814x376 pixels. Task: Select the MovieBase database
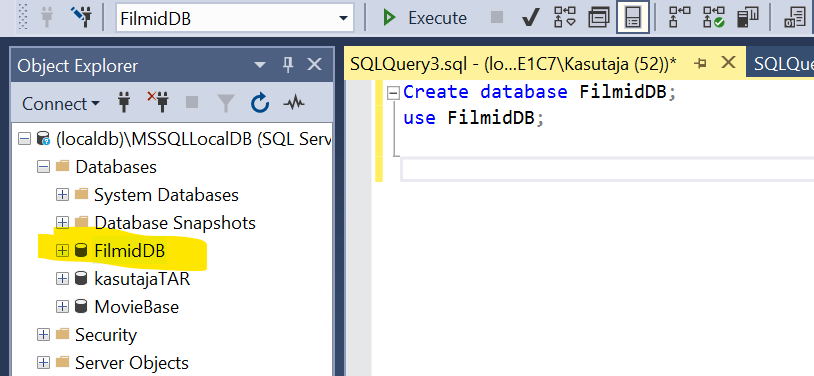137,307
